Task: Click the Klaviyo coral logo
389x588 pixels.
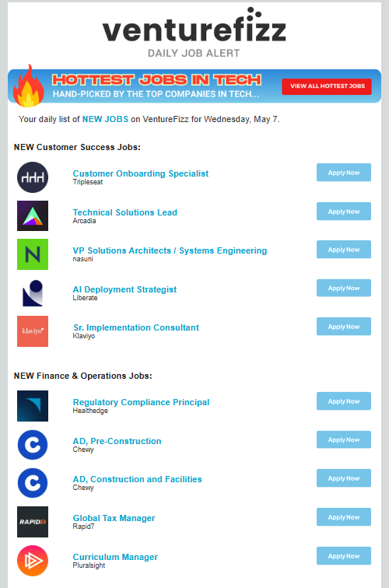Action: [x=33, y=331]
